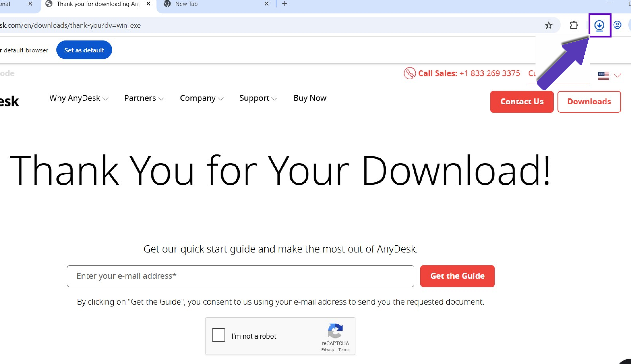Click the 'Get our quick start guide' text
The image size is (631, 364).
pos(281,249)
